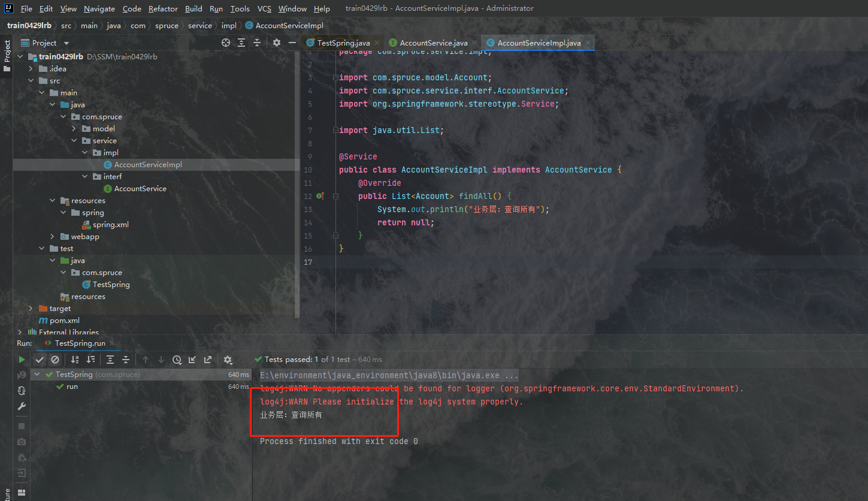Viewport: 868px width, 501px height.
Task: Toggle Show Ignored tests button
Action: (55, 360)
